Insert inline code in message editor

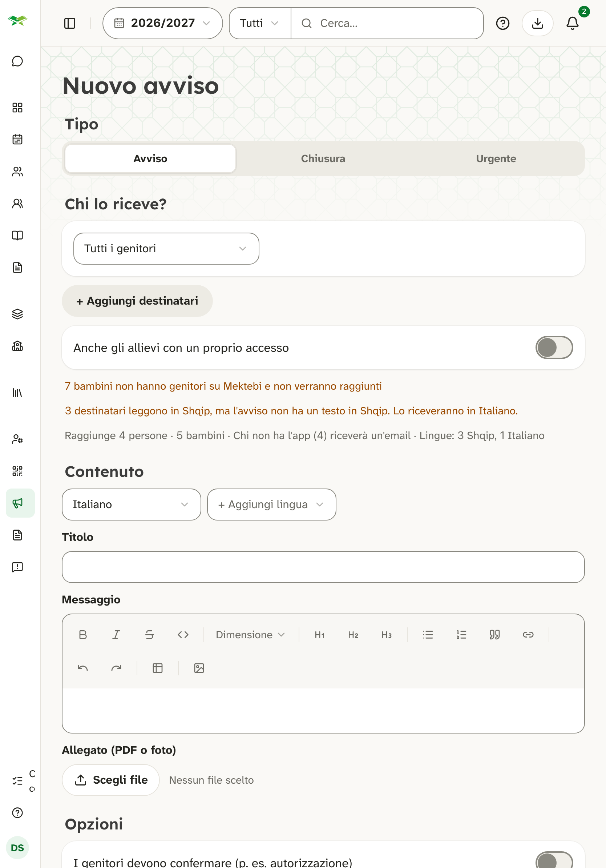click(x=183, y=635)
